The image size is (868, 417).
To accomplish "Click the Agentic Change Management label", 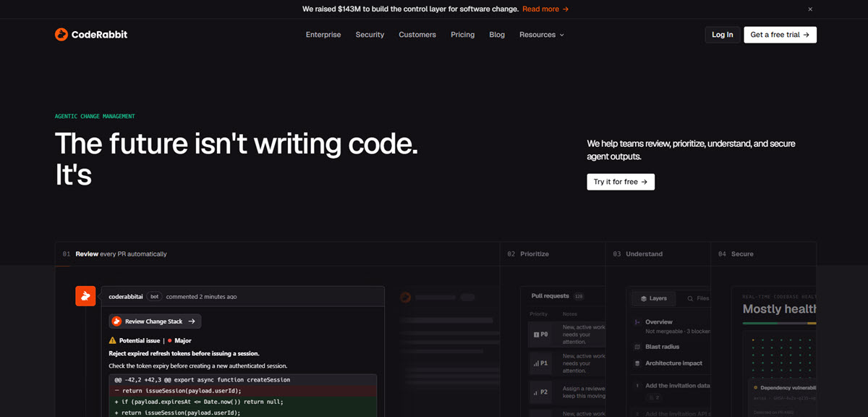I will (95, 117).
